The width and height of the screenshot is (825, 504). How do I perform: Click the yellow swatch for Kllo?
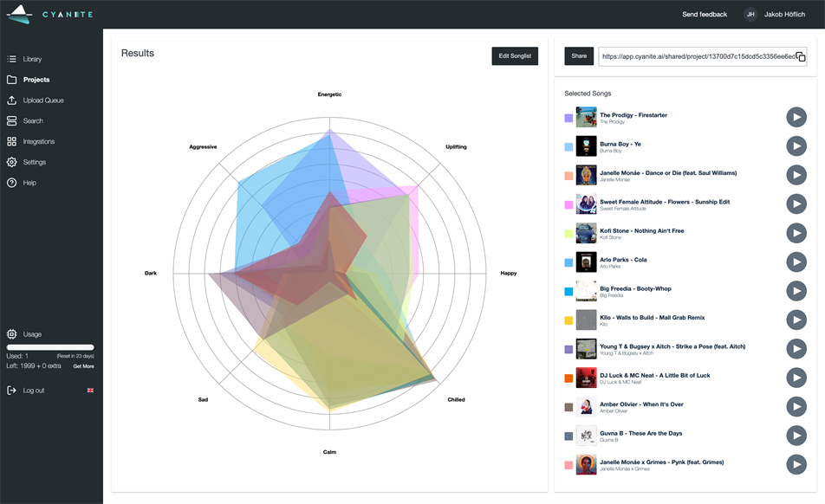(x=568, y=320)
